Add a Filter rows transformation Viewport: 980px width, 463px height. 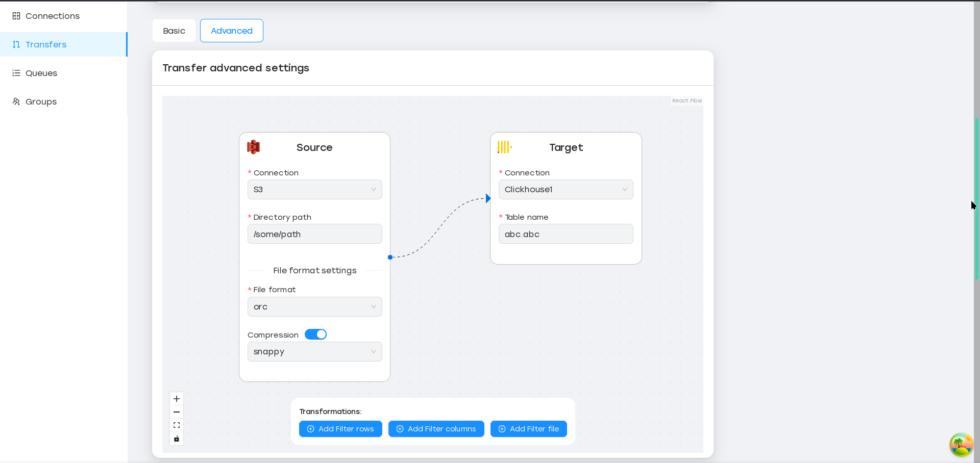click(x=340, y=429)
